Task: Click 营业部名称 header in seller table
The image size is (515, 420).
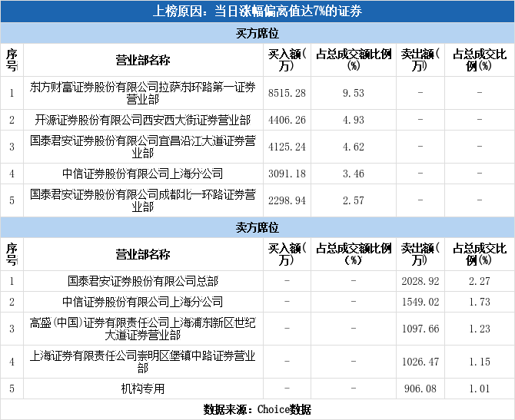Action: pos(143,254)
